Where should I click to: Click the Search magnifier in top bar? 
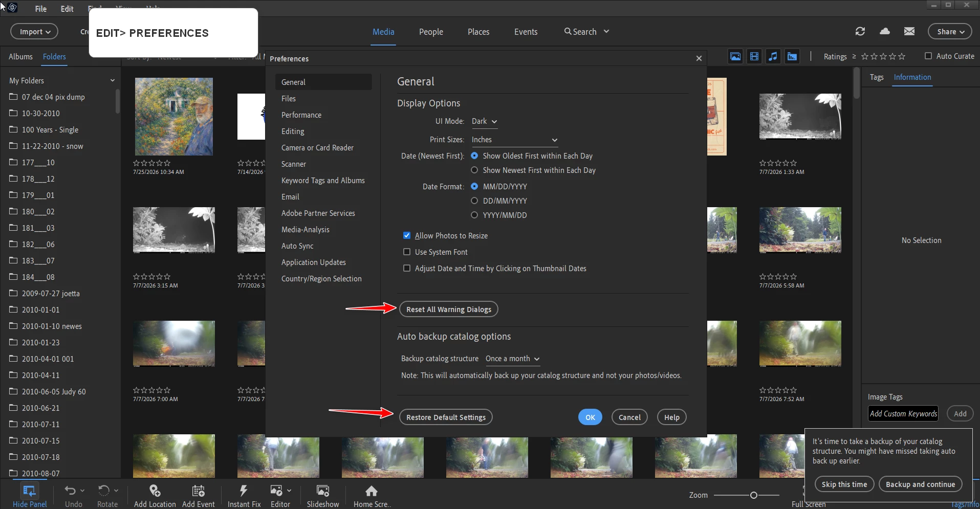click(568, 31)
